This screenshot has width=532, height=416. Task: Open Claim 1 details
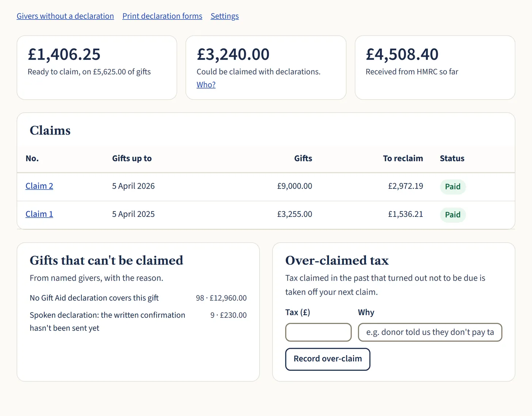39,214
